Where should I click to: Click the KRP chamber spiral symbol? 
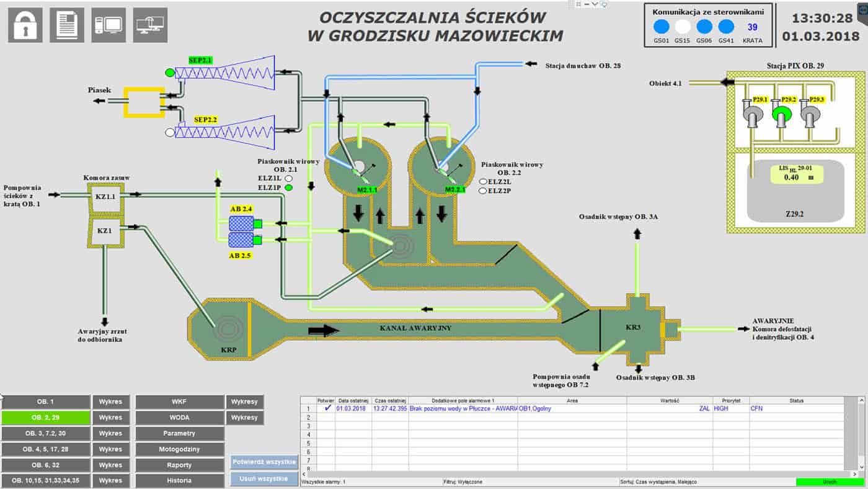pyautogui.click(x=227, y=328)
